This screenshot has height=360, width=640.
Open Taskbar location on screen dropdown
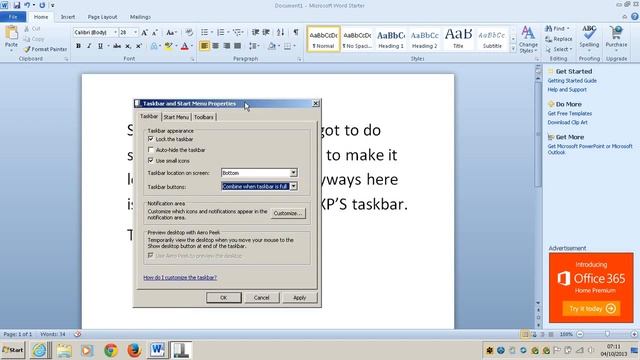pyautogui.click(x=293, y=173)
